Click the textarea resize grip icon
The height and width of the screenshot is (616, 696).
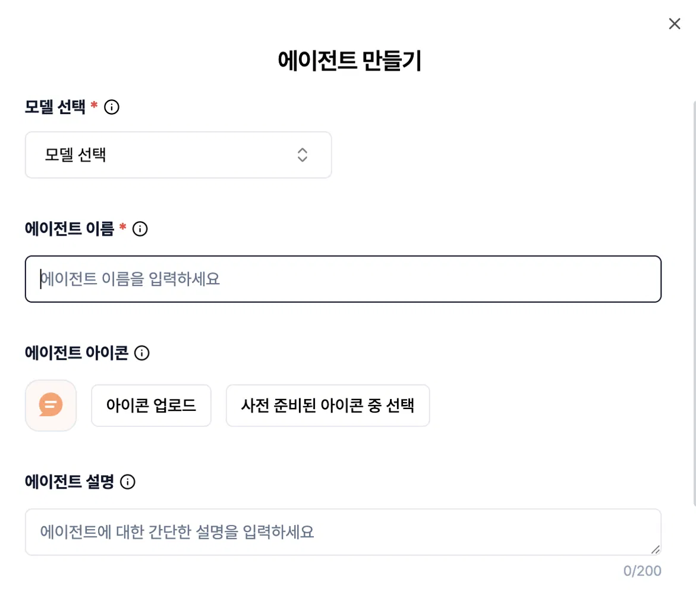pos(655,549)
